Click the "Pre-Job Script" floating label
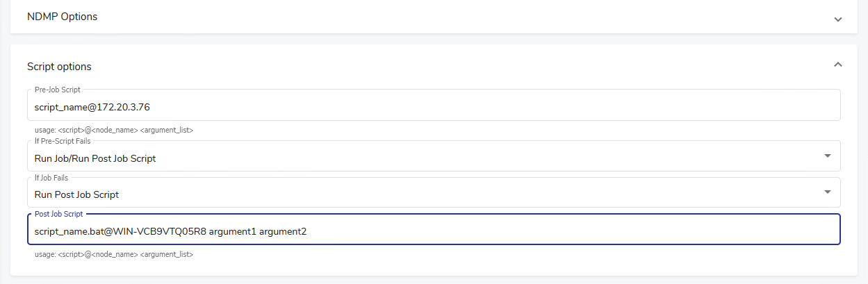Viewport: 868px width, 284px height. click(x=58, y=90)
